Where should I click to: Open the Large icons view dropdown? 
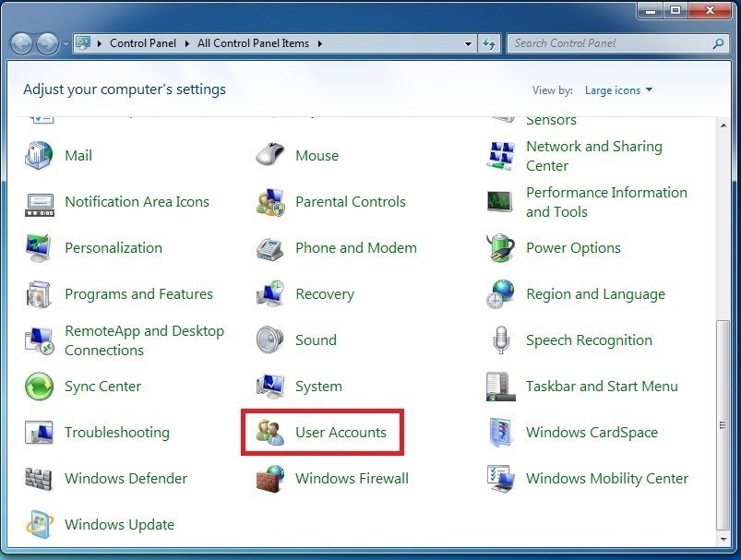click(618, 90)
